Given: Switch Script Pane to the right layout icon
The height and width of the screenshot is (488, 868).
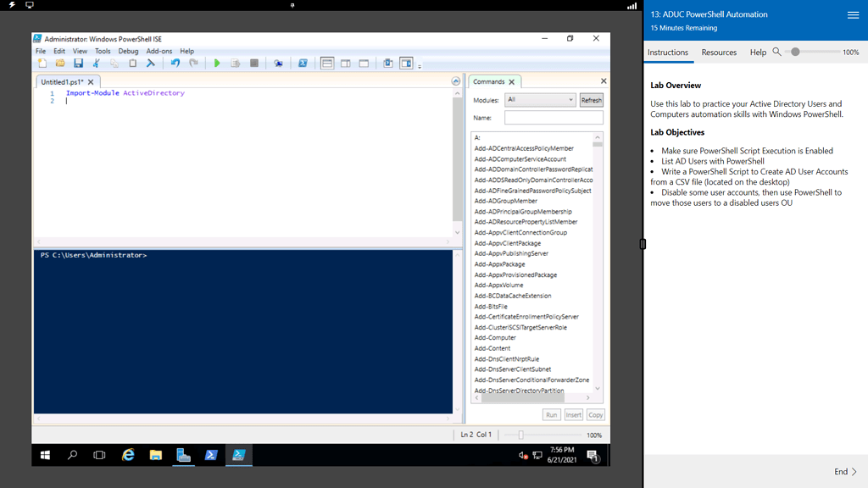Looking at the screenshot, I should [345, 63].
